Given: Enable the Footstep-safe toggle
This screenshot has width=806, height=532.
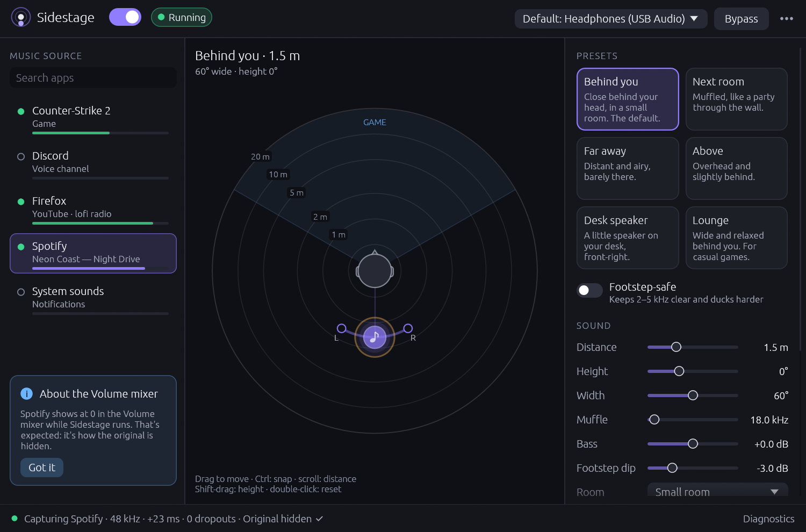Looking at the screenshot, I should click(x=589, y=290).
